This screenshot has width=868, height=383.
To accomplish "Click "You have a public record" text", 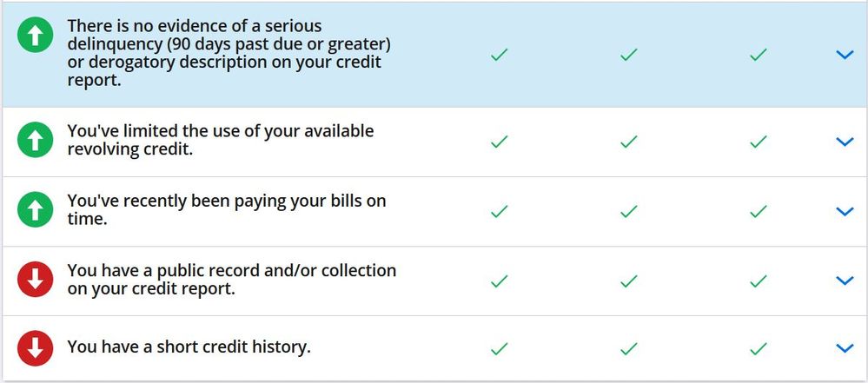I will click(231, 280).
